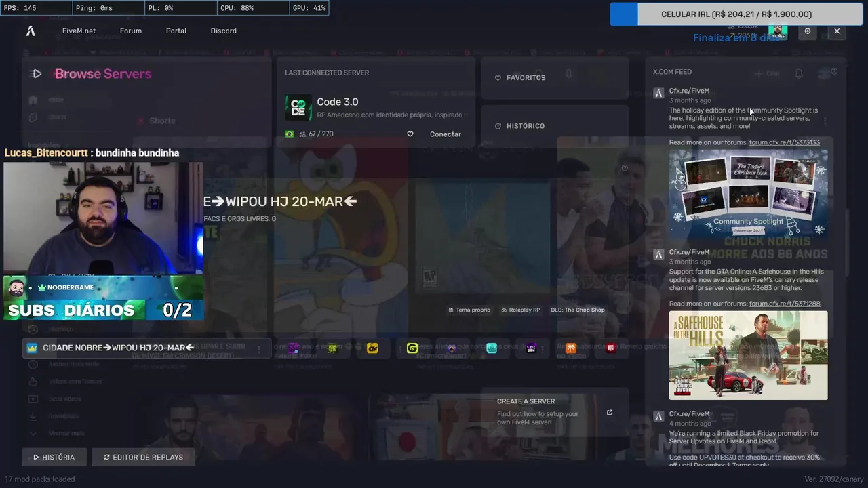This screenshot has height=488, width=868.
Task: Open the Community Spotlight image
Action: point(748,194)
